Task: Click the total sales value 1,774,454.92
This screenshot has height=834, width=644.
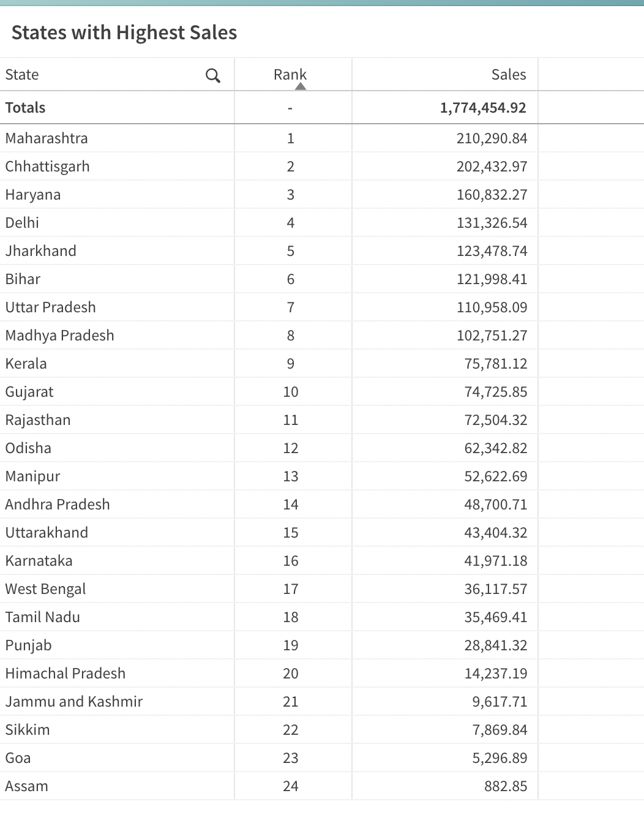Action: (x=482, y=107)
